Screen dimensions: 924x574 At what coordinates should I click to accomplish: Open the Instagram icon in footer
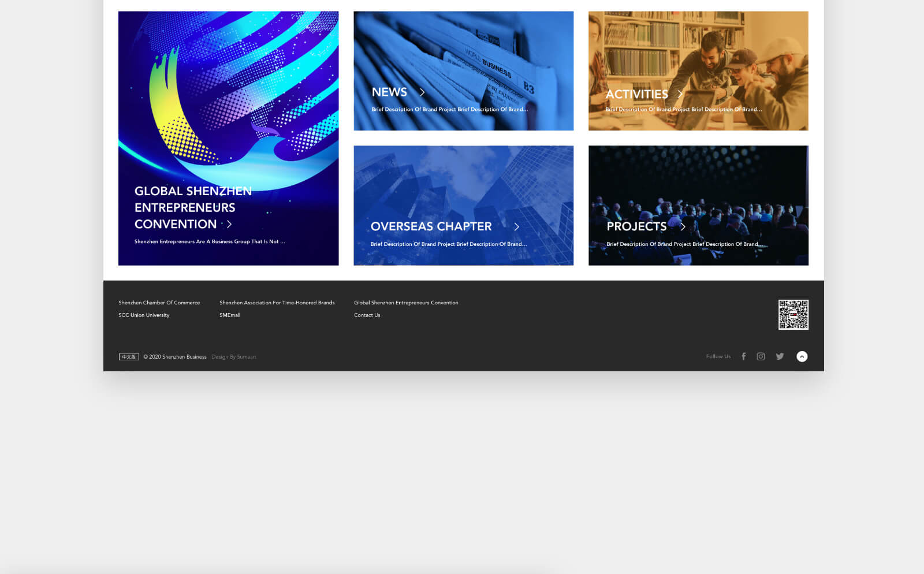761,357
